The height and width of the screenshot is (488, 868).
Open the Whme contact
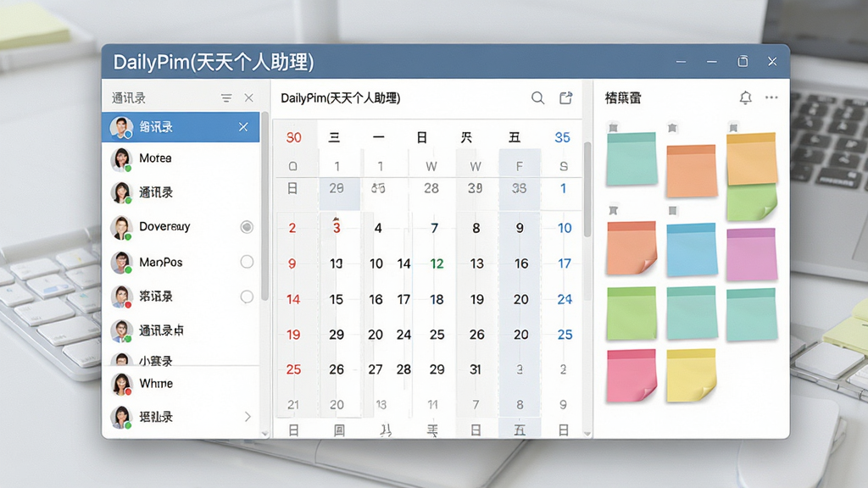tap(181, 384)
